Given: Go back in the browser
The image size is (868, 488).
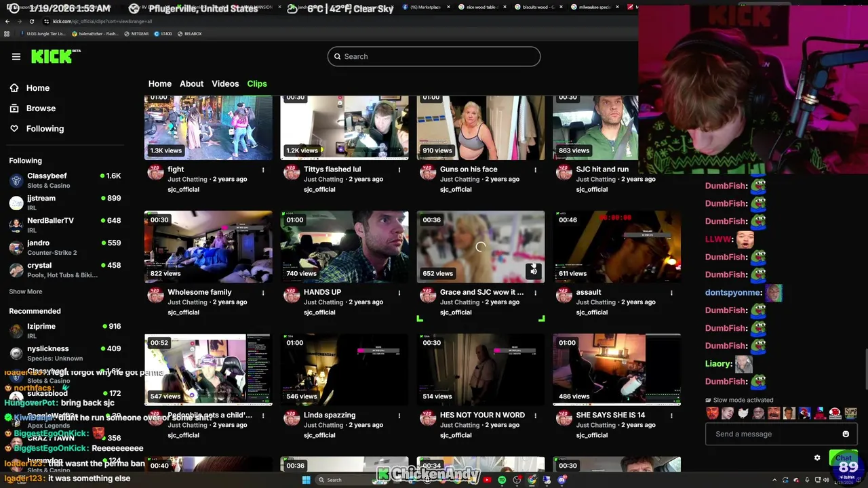Looking at the screenshot, I should coord(7,21).
